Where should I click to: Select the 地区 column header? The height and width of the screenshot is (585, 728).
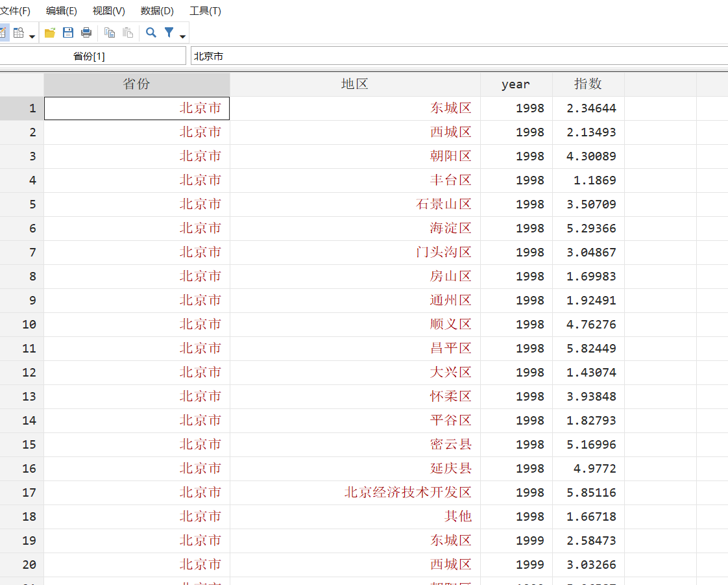coord(355,84)
